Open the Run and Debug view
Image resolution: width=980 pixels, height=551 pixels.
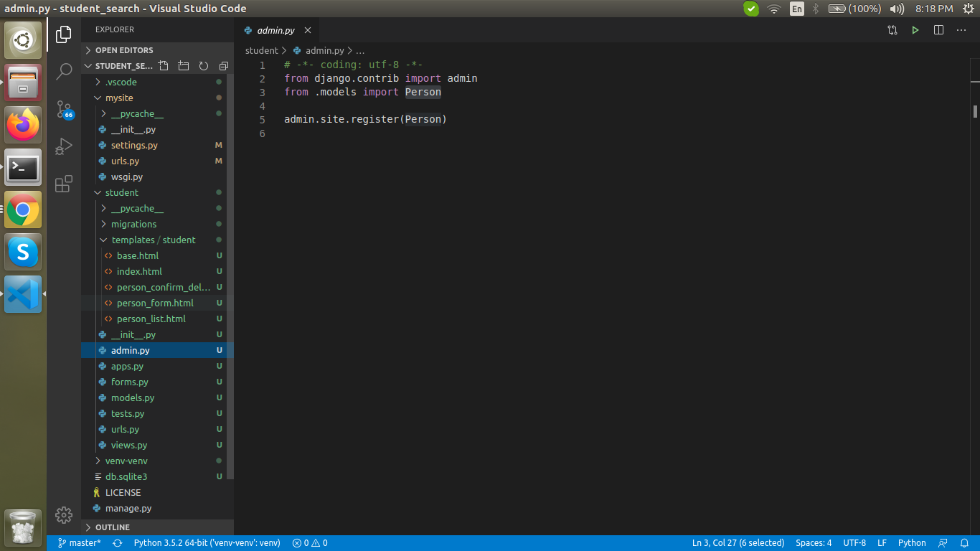point(64,146)
